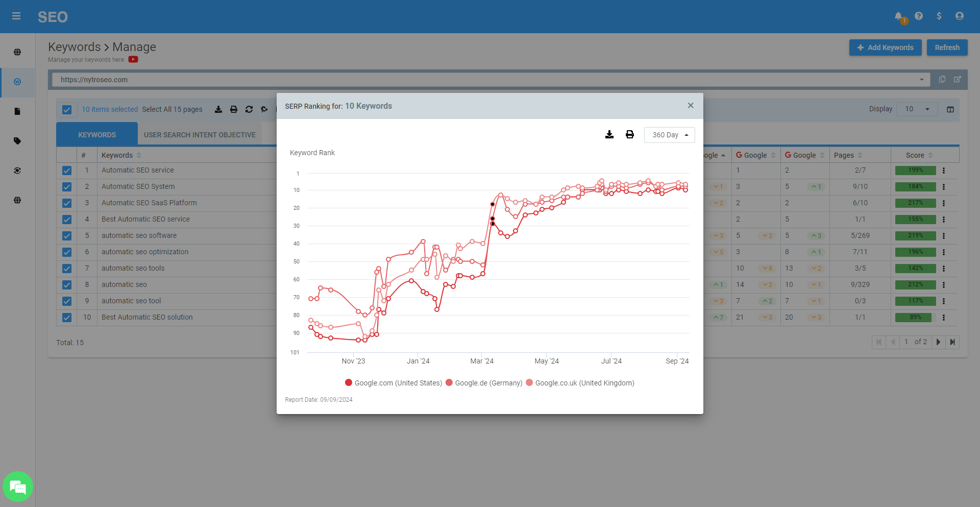This screenshot has width=980, height=507.
Task: Click the sync icon in the left sidebar
Action: (x=17, y=171)
